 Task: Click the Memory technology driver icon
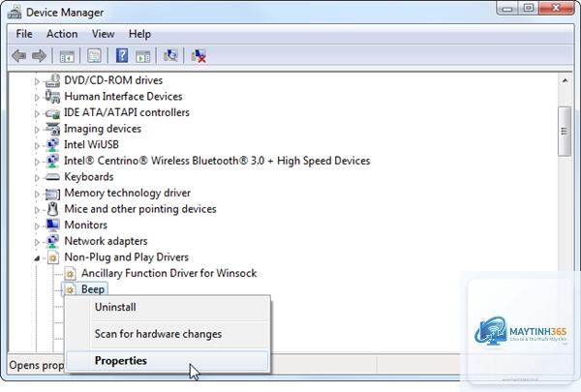click(52, 193)
